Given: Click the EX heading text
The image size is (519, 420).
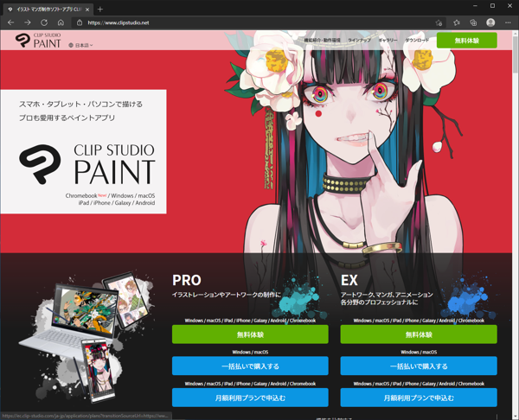Looking at the screenshot, I should tap(349, 280).
